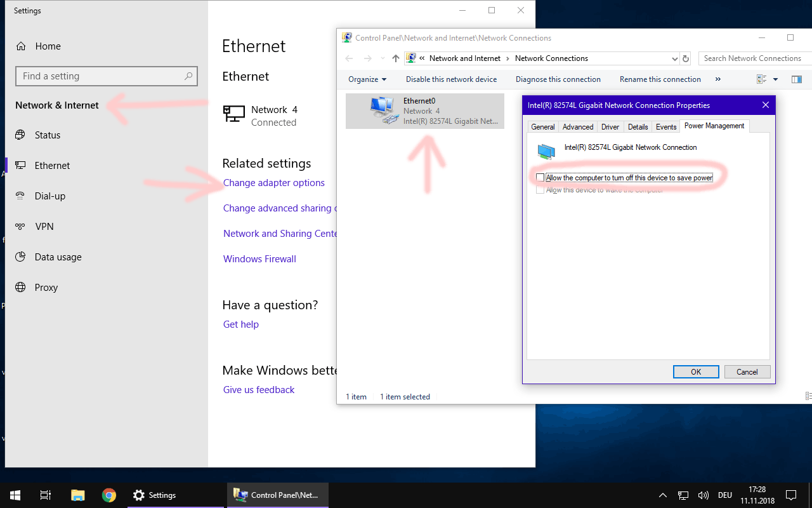Open the clock and date in tray

pyautogui.click(x=757, y=495)
